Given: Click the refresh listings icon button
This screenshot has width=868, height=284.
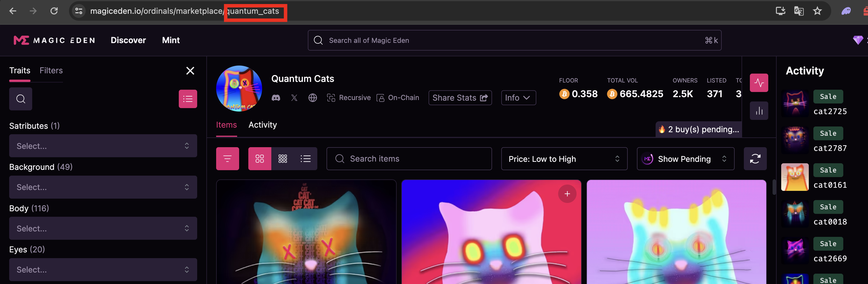Looking at the screenshot, I should (x=755, y=159).
